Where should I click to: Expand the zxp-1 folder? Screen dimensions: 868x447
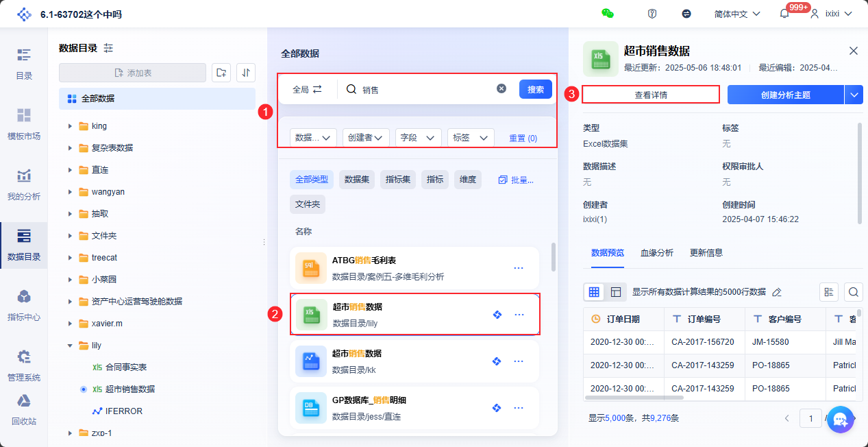pyautogui.click(x=71, y=433)
